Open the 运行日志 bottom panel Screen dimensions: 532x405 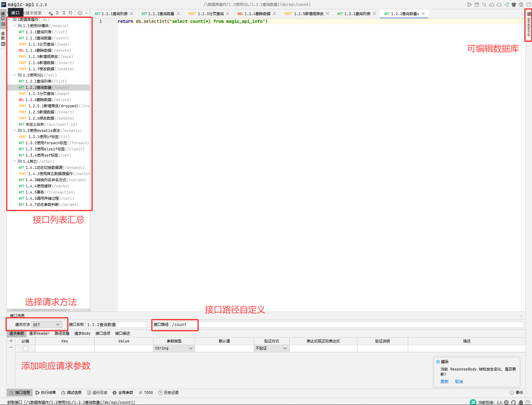[97, 393]
